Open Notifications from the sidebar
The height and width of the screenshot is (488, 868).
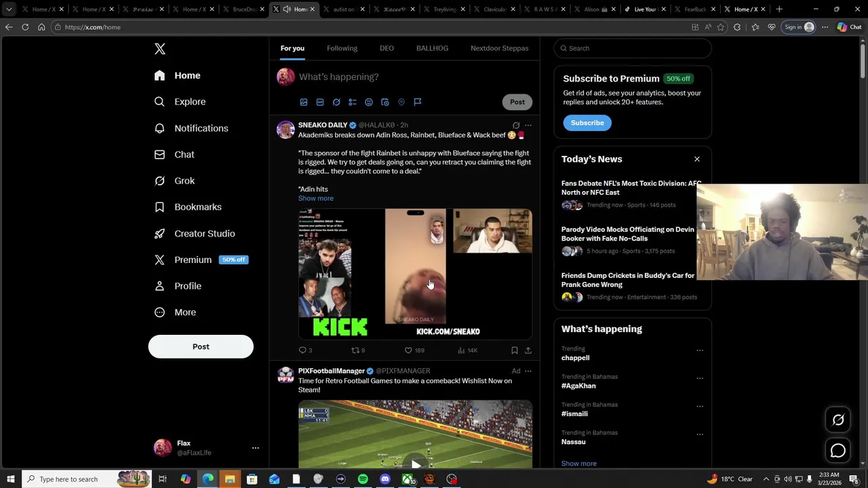[x=191, y=128]
